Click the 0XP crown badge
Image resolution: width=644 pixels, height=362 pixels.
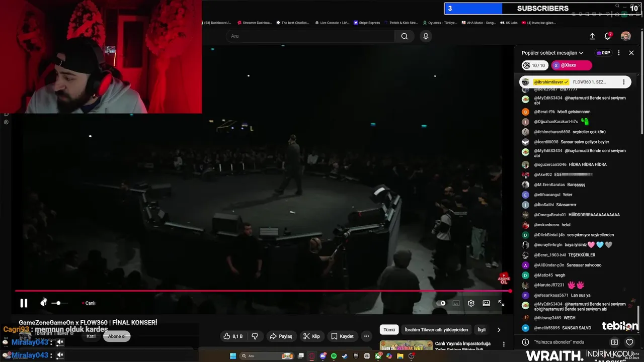click(x=603, y=53)
